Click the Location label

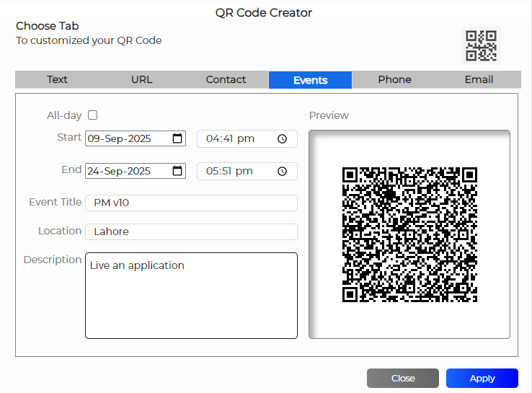[60, 231]
